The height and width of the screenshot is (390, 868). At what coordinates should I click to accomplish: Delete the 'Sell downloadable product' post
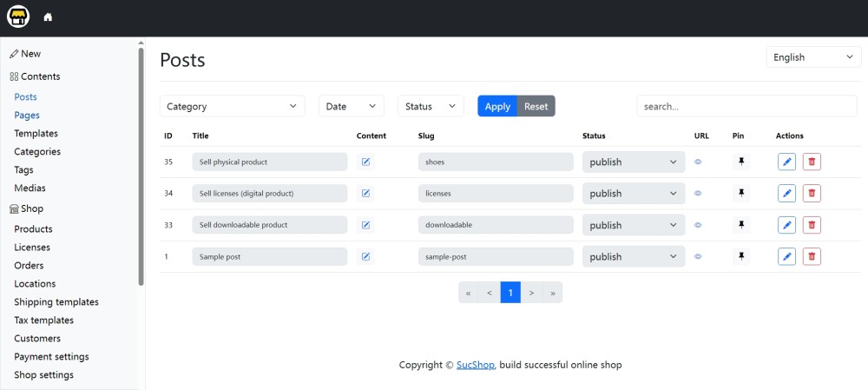pyautogui.click(x=812, y=225)
